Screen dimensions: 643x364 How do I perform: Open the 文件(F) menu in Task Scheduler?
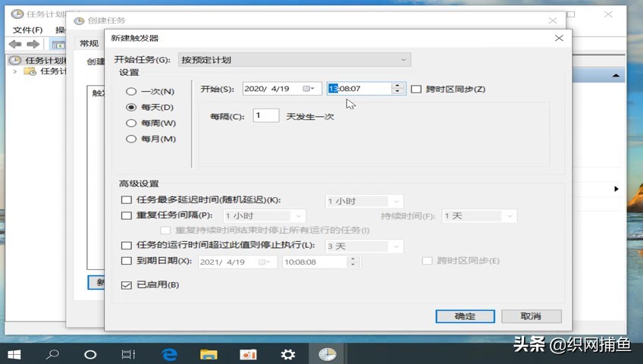coord(27,30)
